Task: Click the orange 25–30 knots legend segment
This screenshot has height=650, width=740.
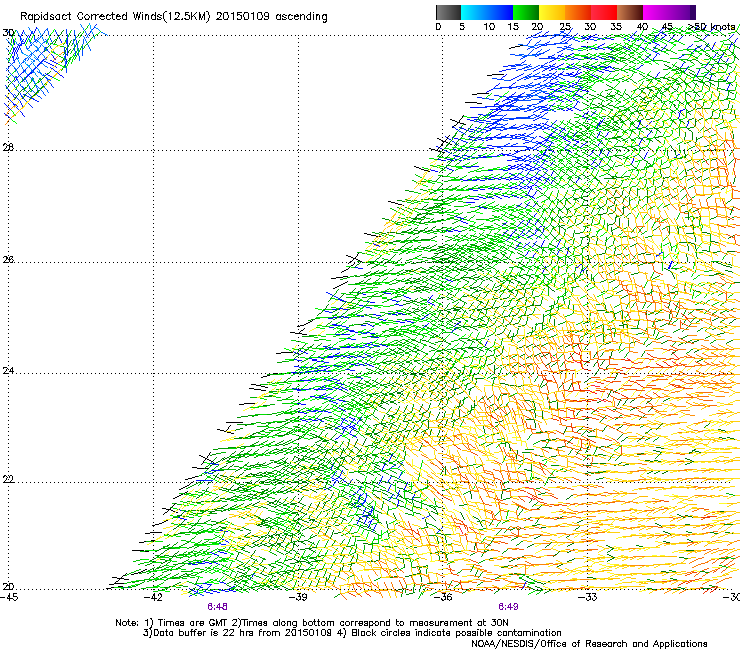Action: (578, 12)
